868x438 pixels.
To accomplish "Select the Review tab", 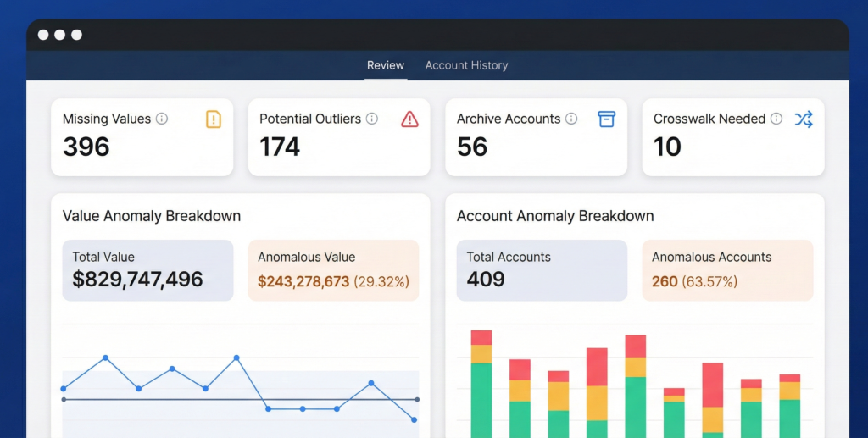I will click(386, 65).
